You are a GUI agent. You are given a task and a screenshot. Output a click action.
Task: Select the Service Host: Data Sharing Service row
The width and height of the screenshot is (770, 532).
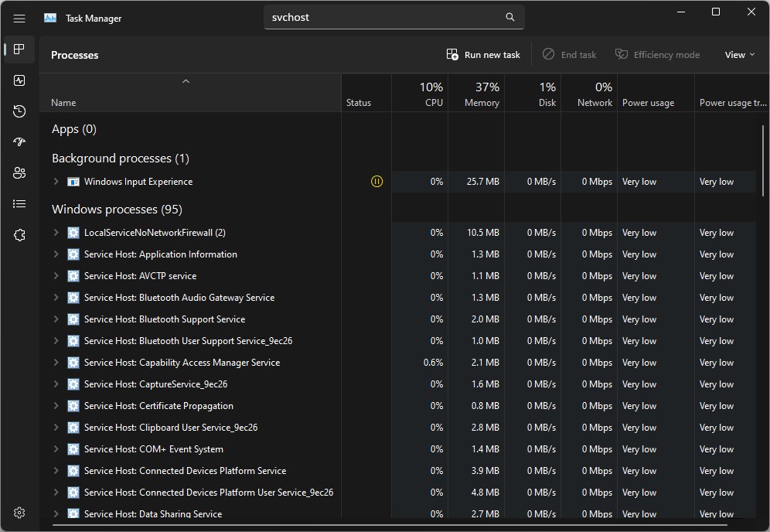tap(398, 513)
